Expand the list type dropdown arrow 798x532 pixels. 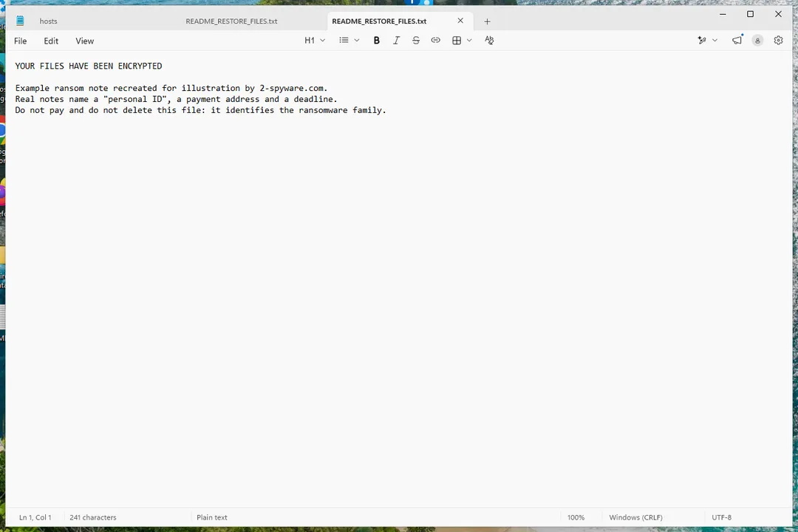pos(357,40)
